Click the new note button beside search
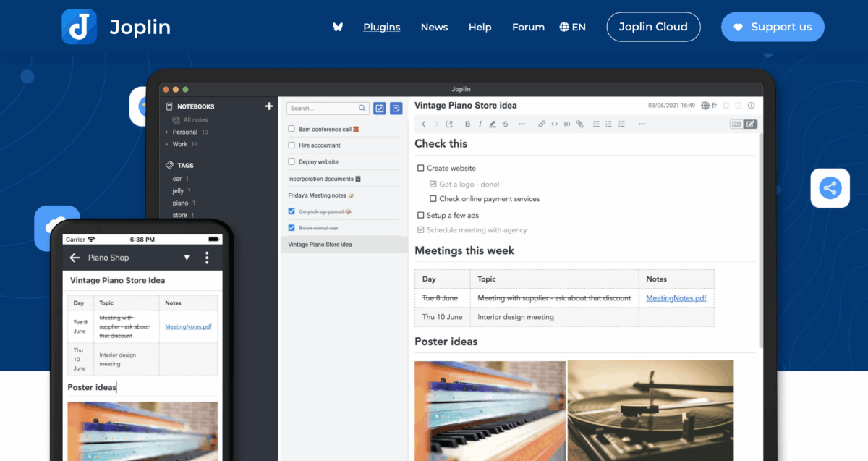Image resolution: width=868 pixels, height=461 pixels. point(396,109)
